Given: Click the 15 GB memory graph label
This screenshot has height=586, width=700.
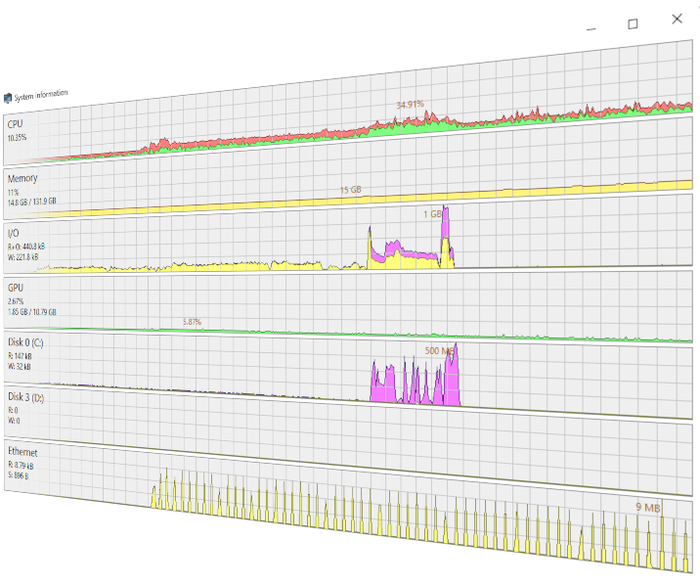Looking at the screenshot, I should coord(350,189).
